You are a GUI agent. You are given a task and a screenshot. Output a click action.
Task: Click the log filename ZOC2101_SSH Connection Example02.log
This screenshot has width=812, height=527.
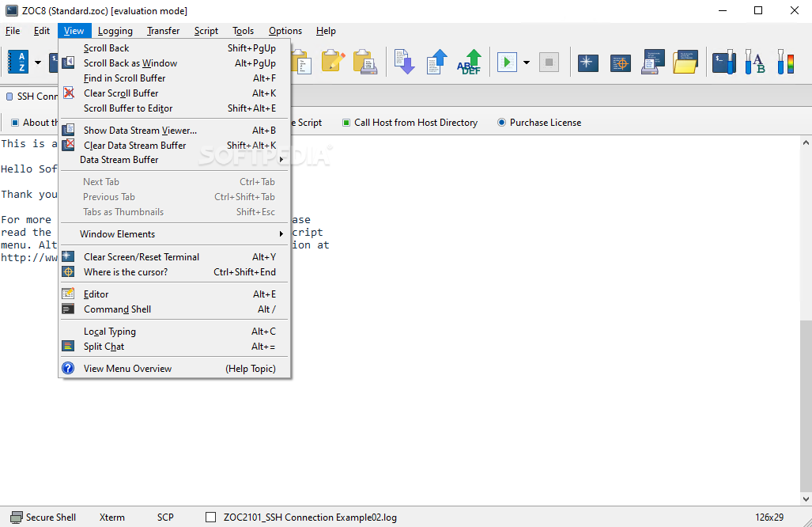(310, 518)
